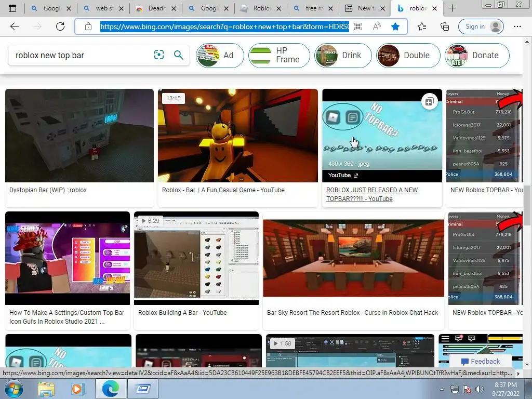The height and width of the screenshot is (399, 532).
Task: Open ROBLOX JUST RELEASED A NEW TOPBAR link
Action: pos(372,194)
